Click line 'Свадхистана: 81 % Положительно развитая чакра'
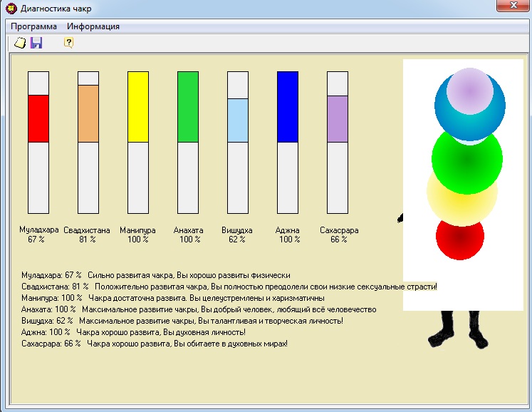Viewport: 532px width, 412px height. pos(229,287)
